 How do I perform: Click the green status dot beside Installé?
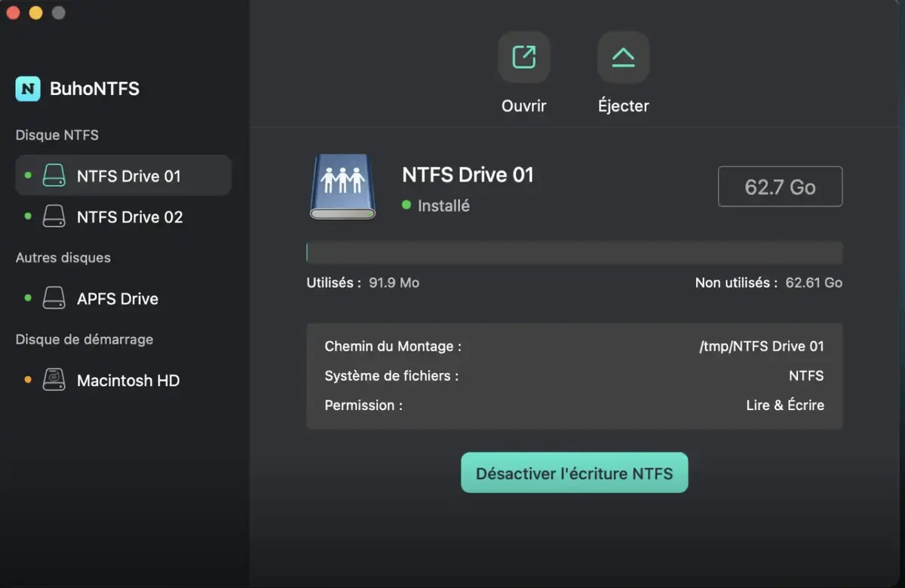[x=406, y=205]
